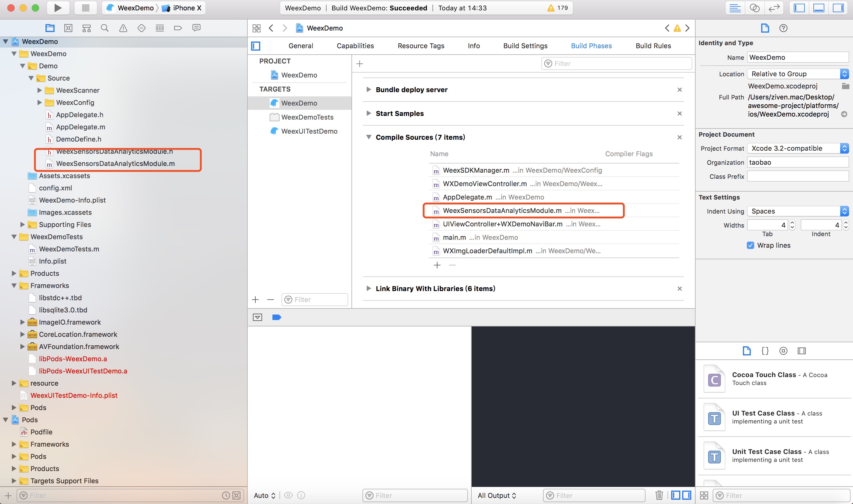
Task: Show the Version editor
Action: click(x=774, y=8)
